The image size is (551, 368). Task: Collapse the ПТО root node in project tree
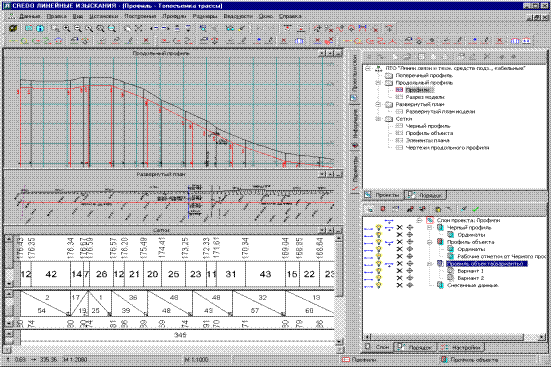(368, 68)
